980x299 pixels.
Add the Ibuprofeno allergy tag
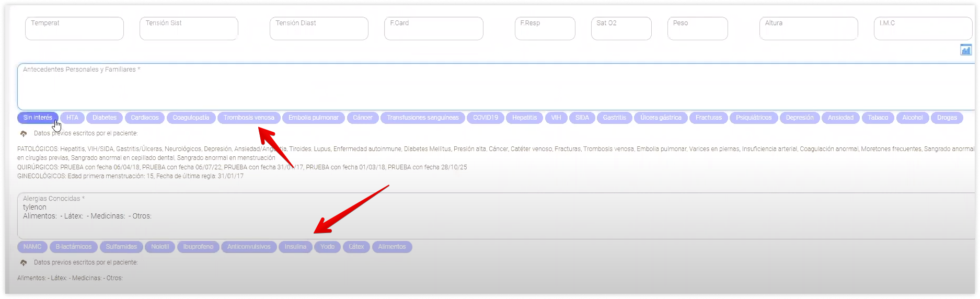[198, 247]
